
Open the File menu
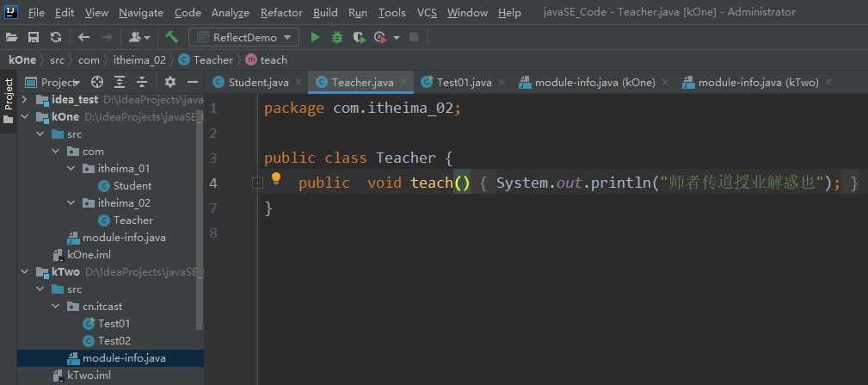pyautogui.click(x=36, y=12)
